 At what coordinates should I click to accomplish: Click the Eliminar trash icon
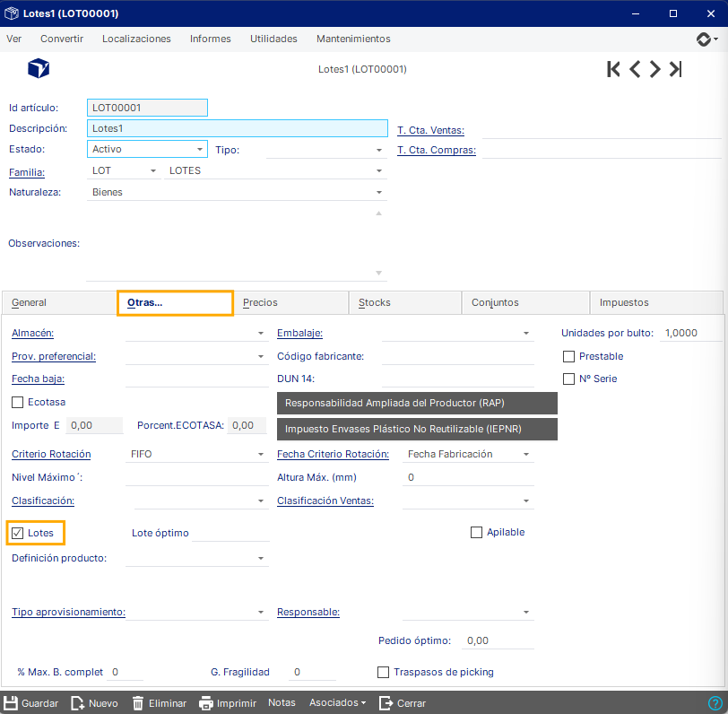point(138,703)
